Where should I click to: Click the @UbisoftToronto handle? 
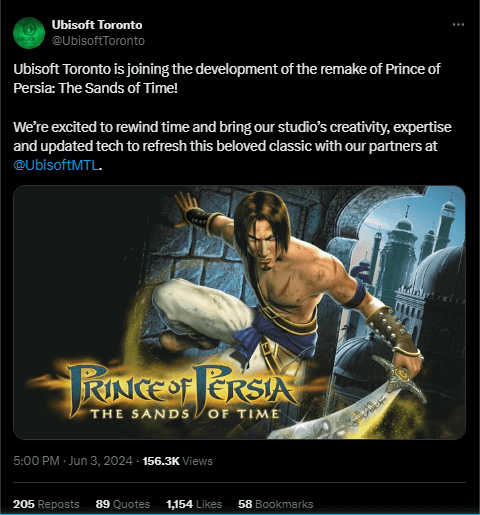click(98, 41)
